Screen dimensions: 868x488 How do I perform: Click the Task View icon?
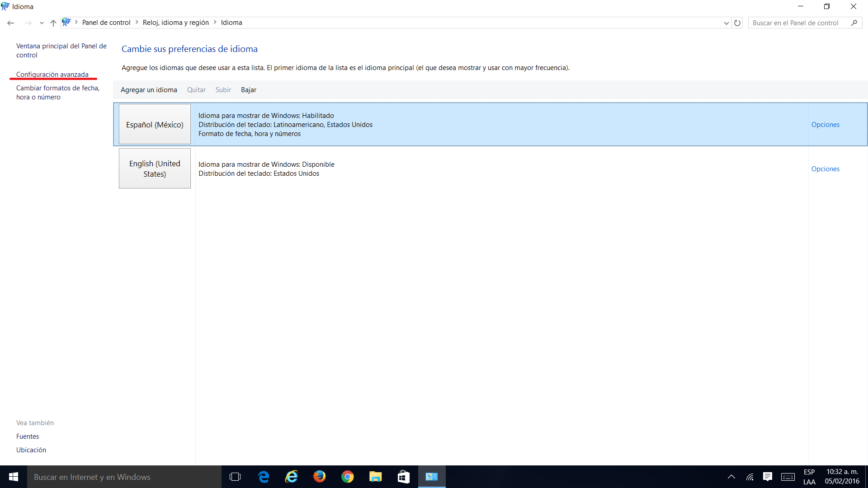coord(235,477)
